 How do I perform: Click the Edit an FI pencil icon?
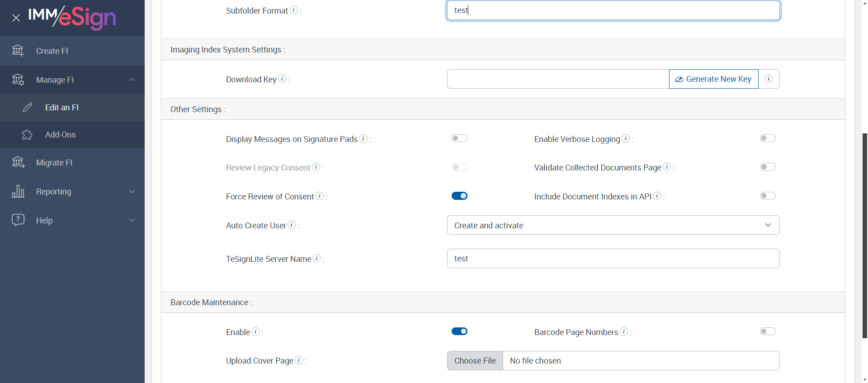28,107
